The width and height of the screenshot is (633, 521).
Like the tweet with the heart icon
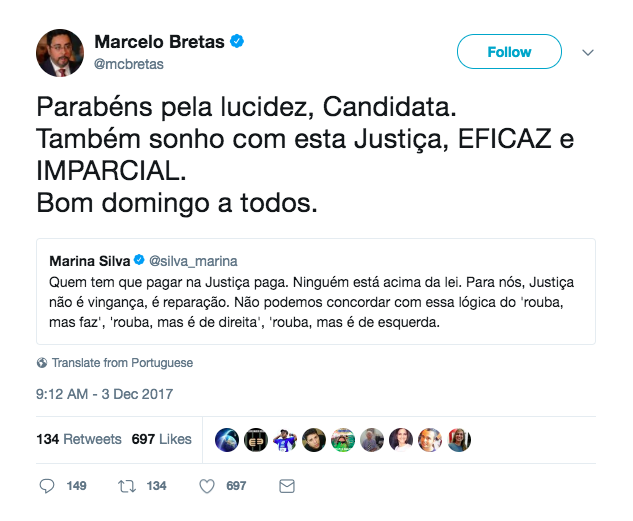(x=207, y=486)
